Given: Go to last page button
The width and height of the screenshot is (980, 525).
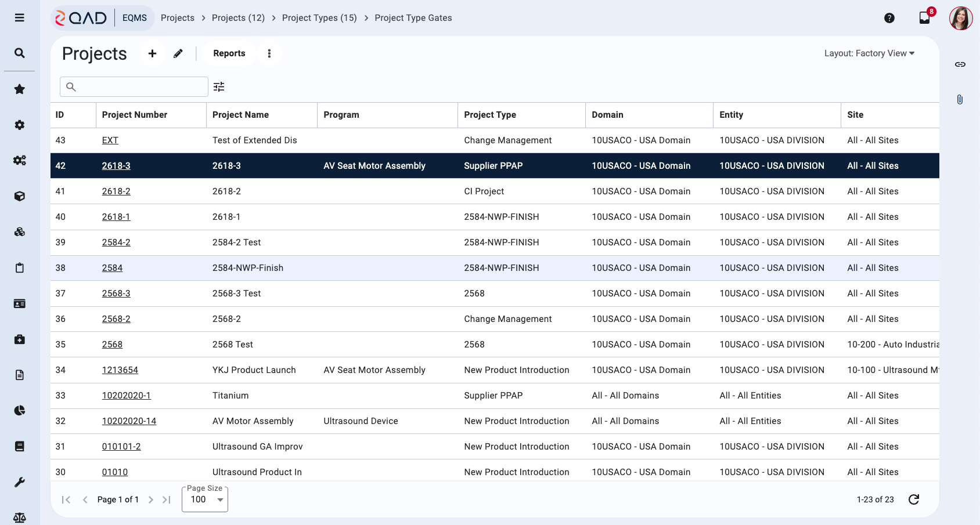Looking at the screenshot, I should [x=167, y=499].
